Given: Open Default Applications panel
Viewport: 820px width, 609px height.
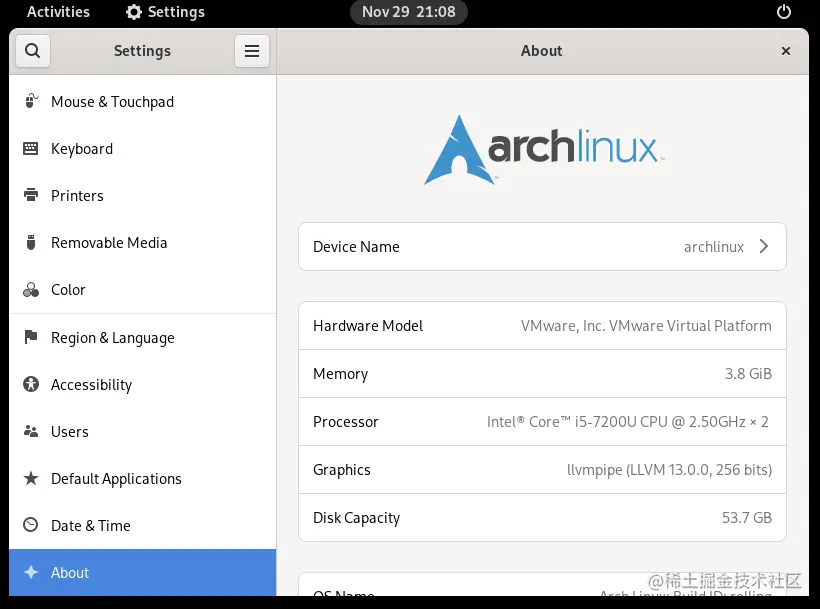Looking at the screenshot, I should click(x=142, y=479).
